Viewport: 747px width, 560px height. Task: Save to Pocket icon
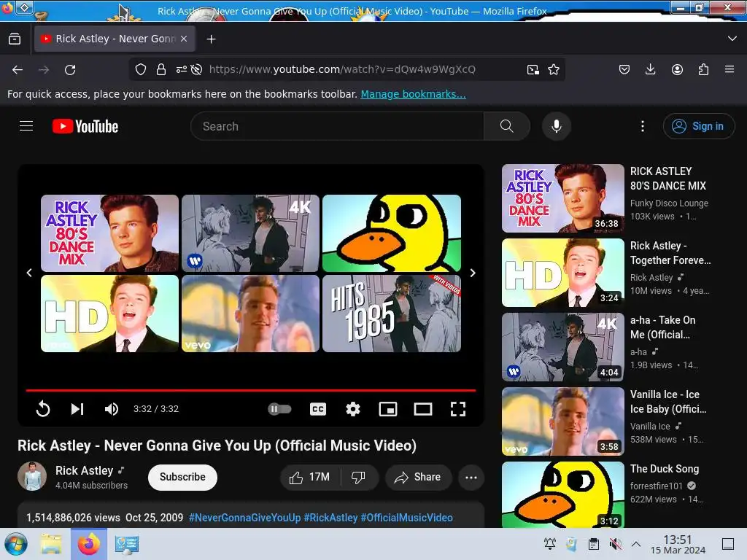(x=624, y=69)
